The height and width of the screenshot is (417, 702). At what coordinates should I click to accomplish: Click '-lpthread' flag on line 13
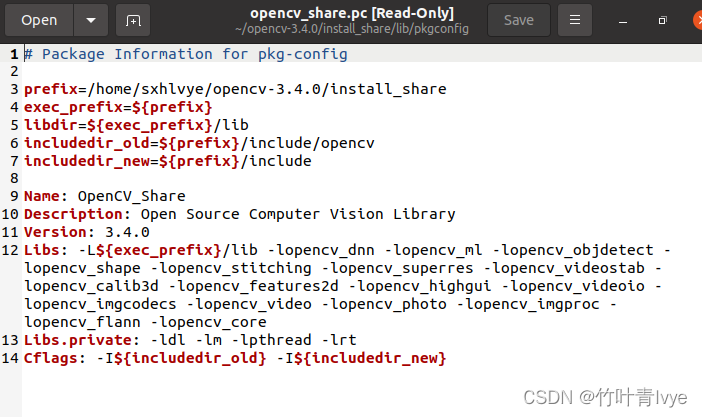point(271,340)
